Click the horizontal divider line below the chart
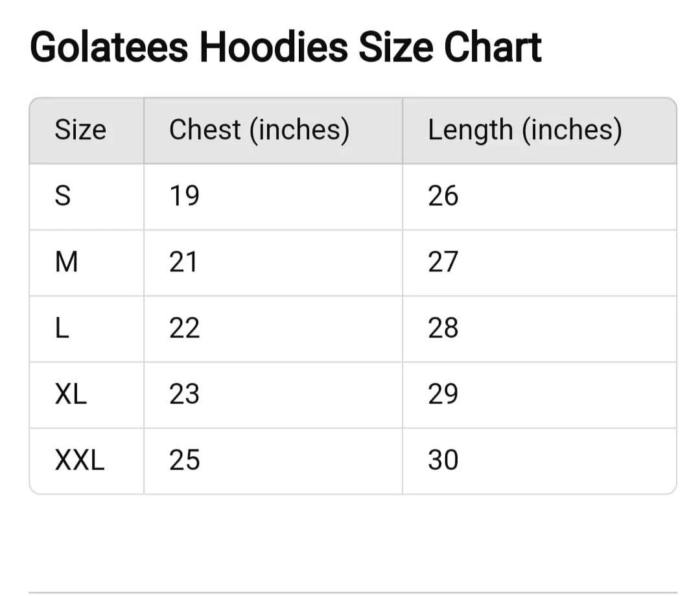The height and width of the screenshot is (596, 700). tap(353, 592)
